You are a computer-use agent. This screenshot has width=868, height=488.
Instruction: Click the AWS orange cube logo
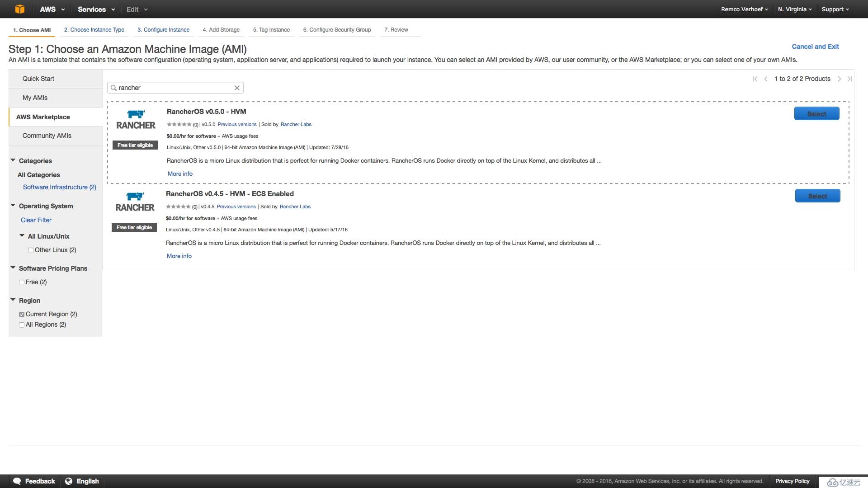pyautogui.click(x=20, y=9)
